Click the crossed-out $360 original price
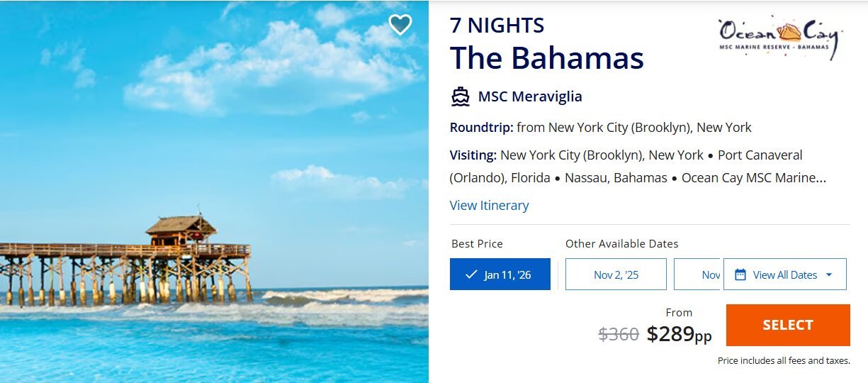 pos(619,334)
